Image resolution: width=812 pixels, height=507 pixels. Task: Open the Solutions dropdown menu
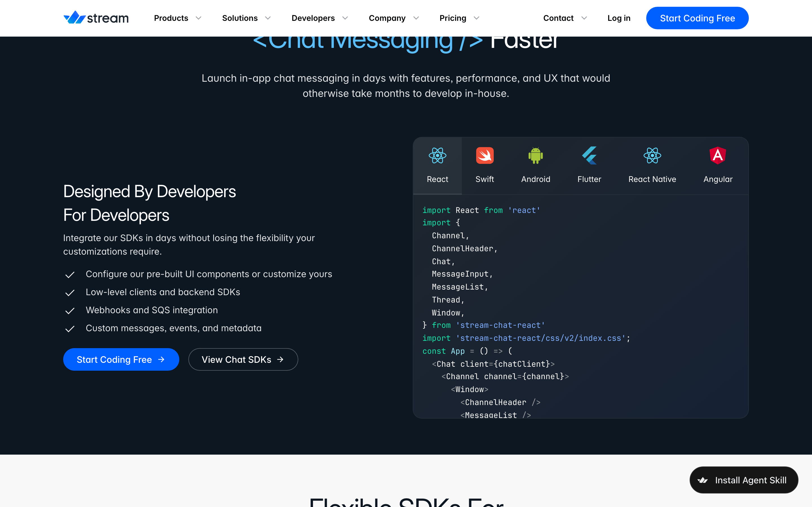(246, 18)
